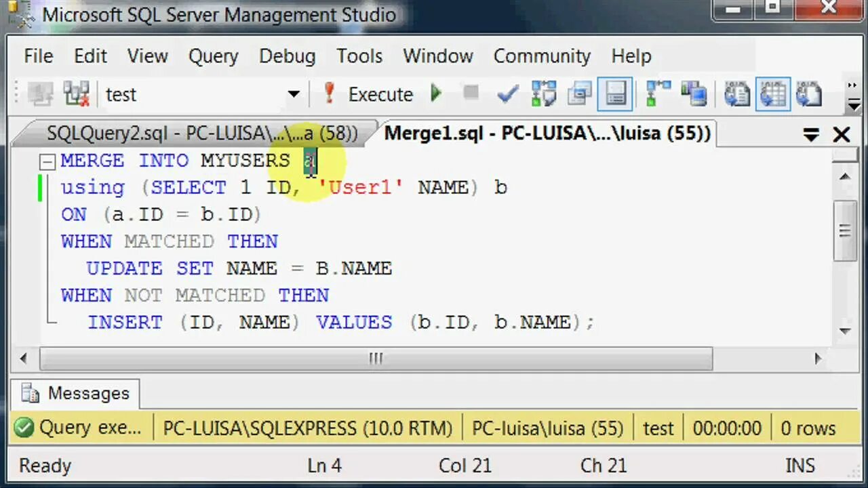
Task: Click the red exclamation Execute icon
Action: pyautogui.click(x=330, y=94)
